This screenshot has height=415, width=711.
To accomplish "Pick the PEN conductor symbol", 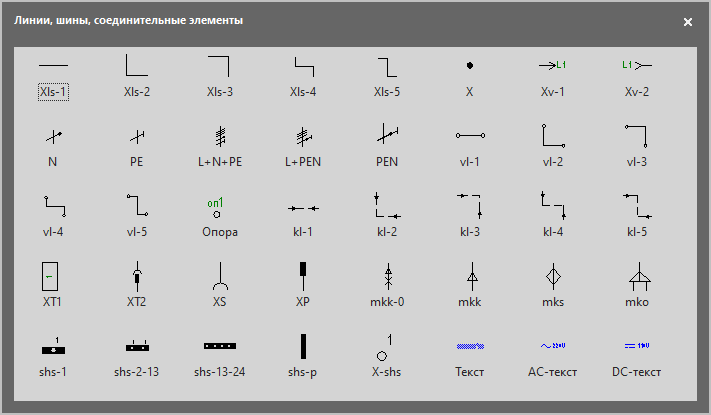I will point(386,146).
